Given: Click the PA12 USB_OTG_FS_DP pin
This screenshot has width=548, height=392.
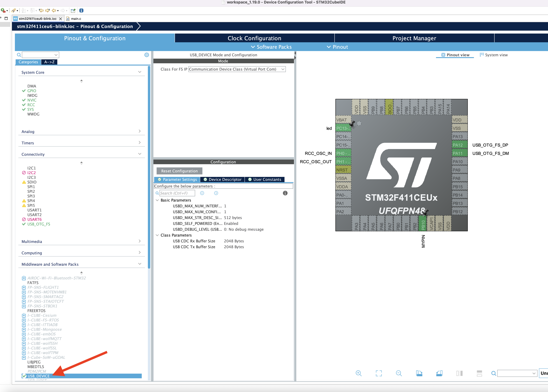Looking at the screenshot, I should (x=460, y=145).
